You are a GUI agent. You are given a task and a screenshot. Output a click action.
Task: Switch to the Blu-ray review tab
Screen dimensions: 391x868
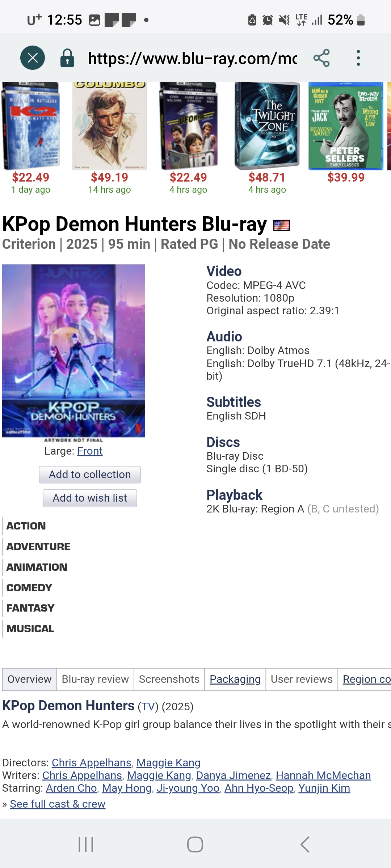point(95,679)
